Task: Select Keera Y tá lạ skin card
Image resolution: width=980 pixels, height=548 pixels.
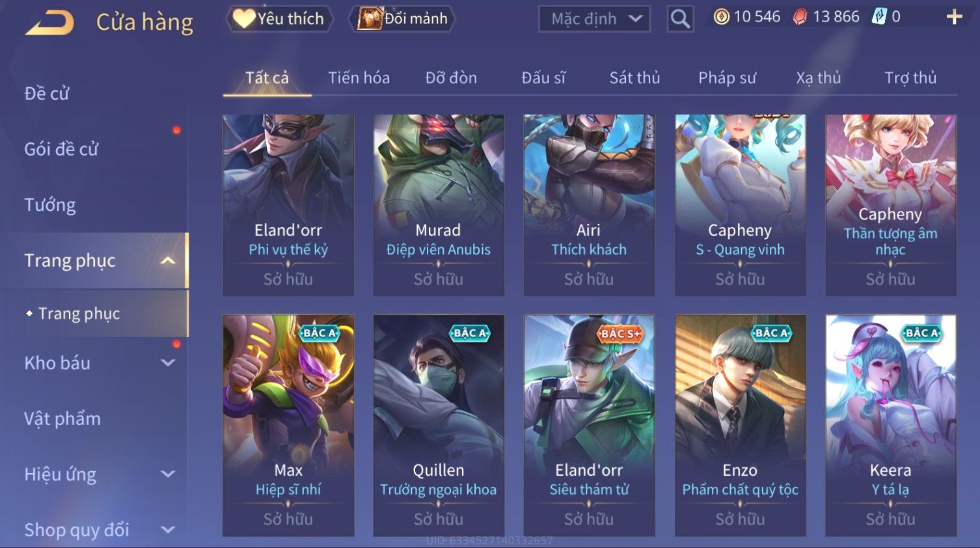Action: pos(890,426)
